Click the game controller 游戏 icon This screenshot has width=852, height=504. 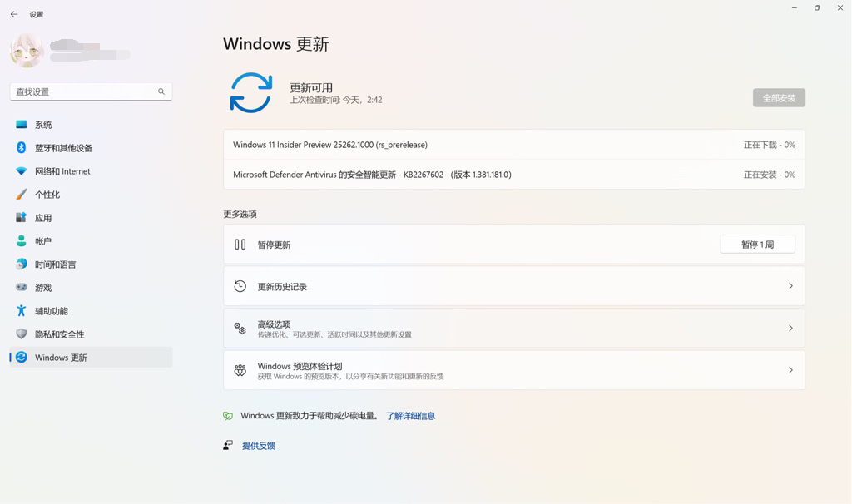(21, 287)
